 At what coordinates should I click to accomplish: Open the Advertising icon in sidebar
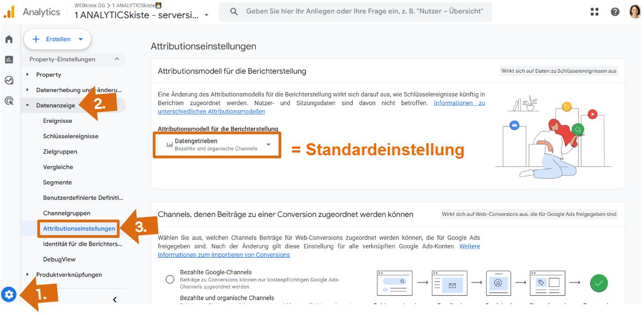pos(9,100)
